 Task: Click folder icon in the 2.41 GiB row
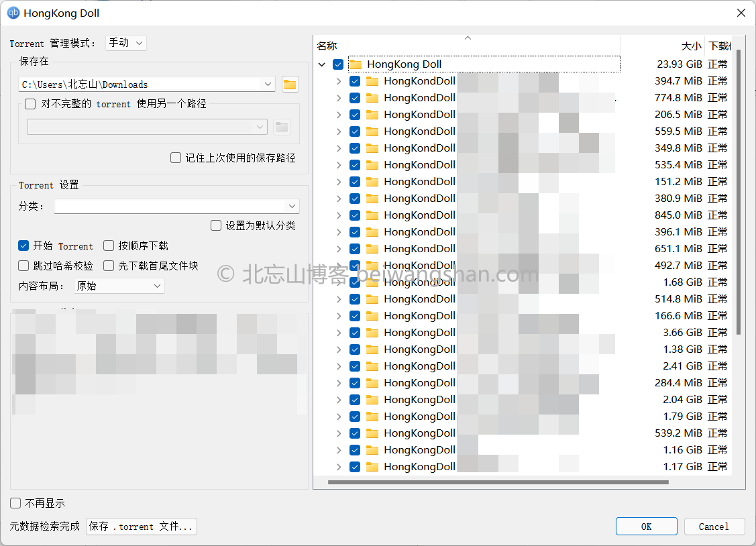tap(372, 366)
